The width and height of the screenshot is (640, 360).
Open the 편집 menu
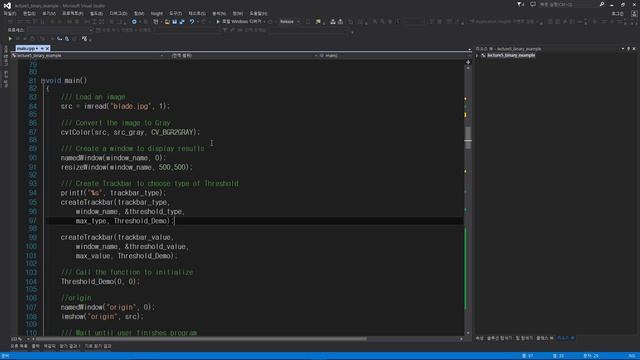(29, 13)
